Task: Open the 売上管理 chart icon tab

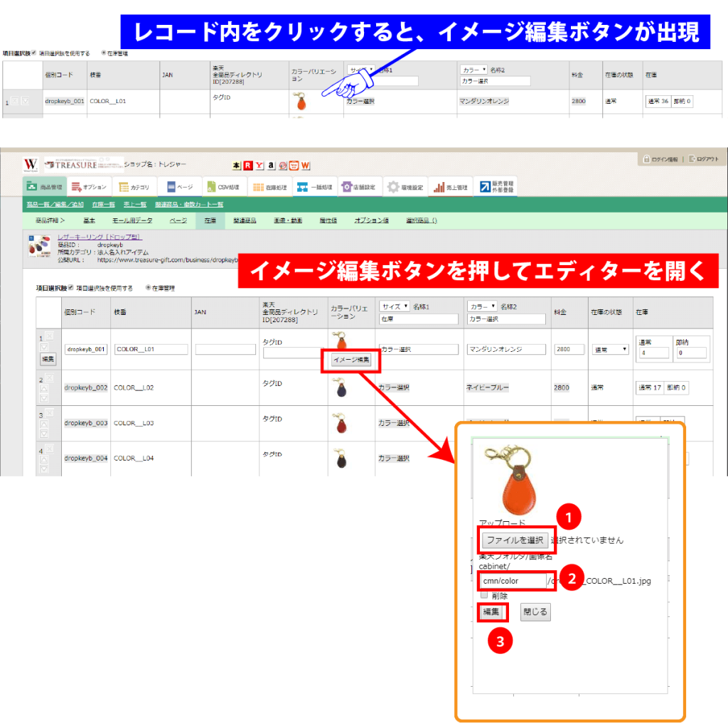Action: coord(437,187)
